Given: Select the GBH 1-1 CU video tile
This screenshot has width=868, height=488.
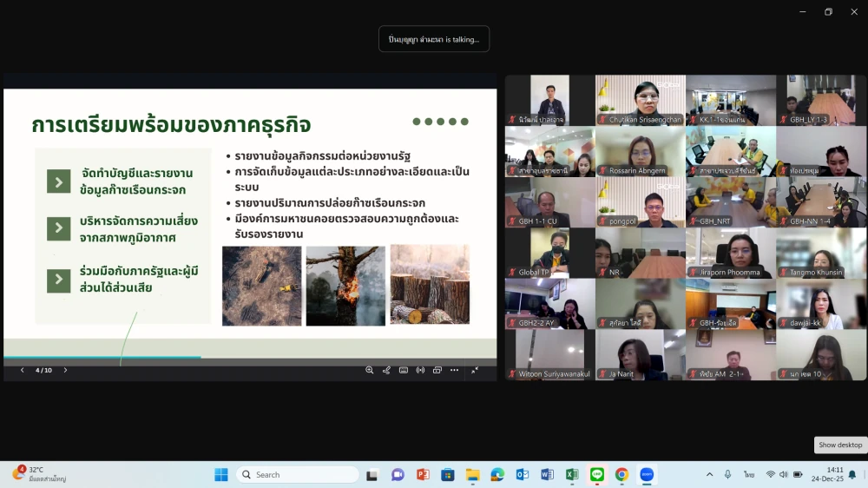Looking at the screenshot, I should pos(550,202).
